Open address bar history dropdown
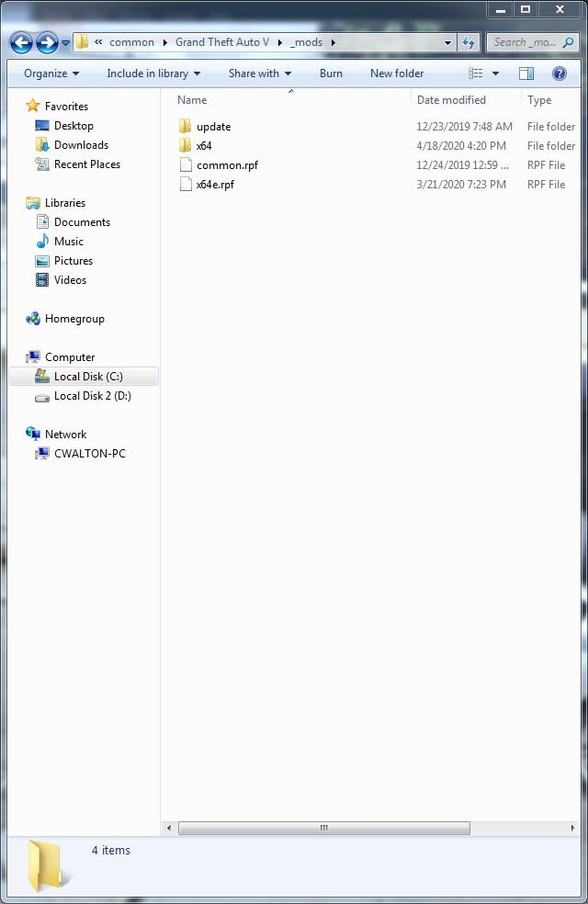 click(448, 42)
